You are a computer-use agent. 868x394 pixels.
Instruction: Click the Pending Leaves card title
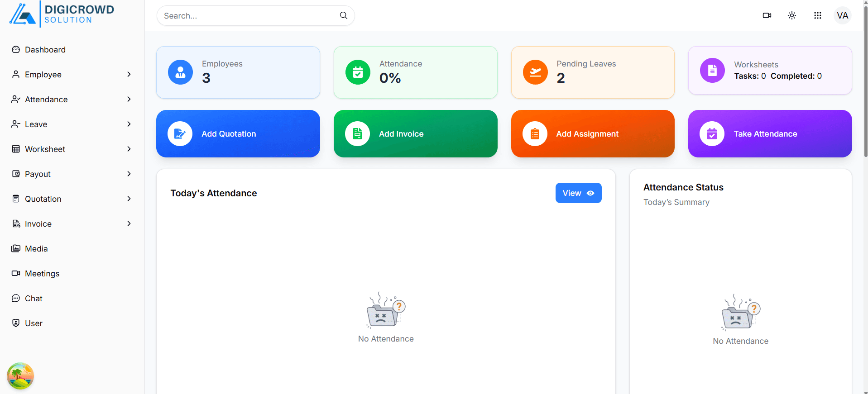pos(586,64)
